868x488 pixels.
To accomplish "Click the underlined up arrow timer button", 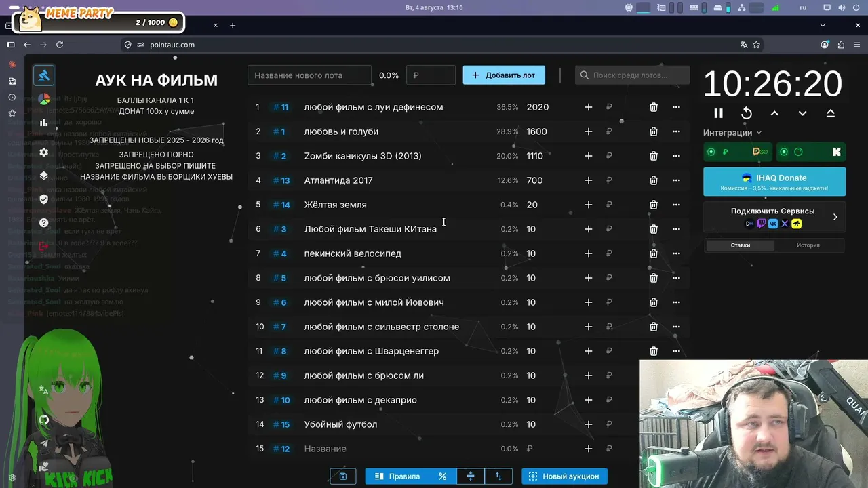I will 831,113.
